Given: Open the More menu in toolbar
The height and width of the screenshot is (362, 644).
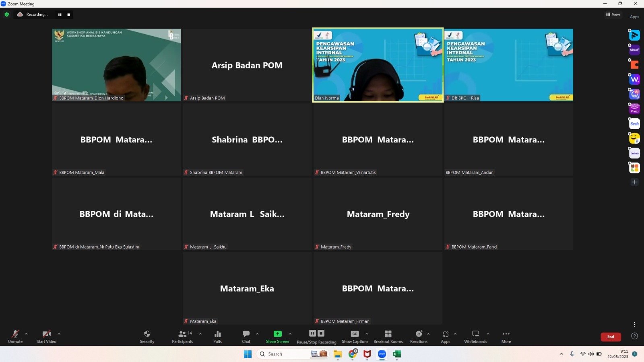Looking at the screenshot, I should [506, 336].
